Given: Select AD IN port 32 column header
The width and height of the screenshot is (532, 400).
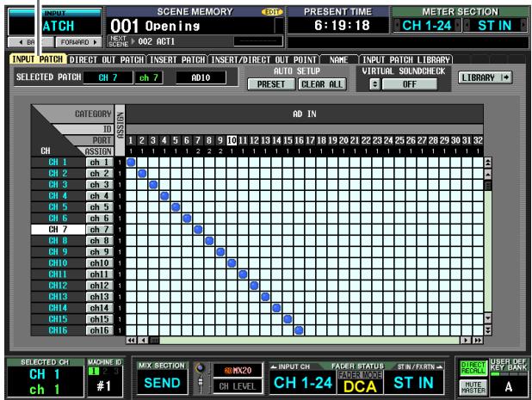Looking at the screenshot, I should 478,140.
